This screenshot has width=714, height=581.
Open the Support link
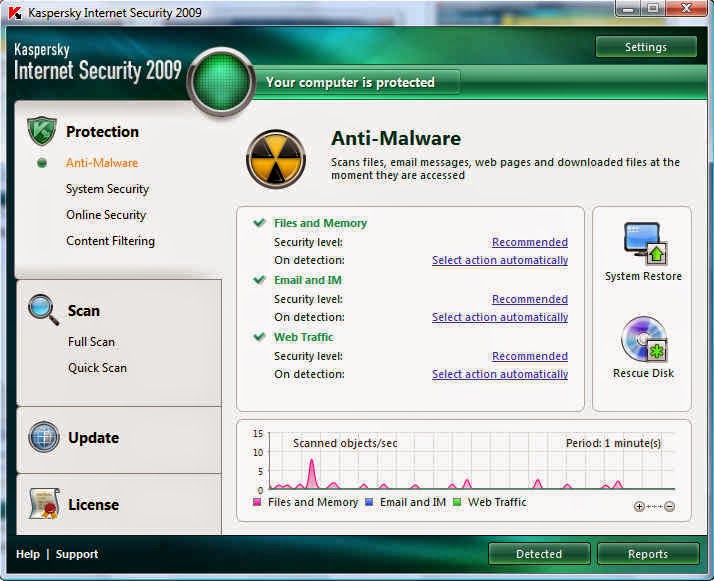tap(77, 554)
